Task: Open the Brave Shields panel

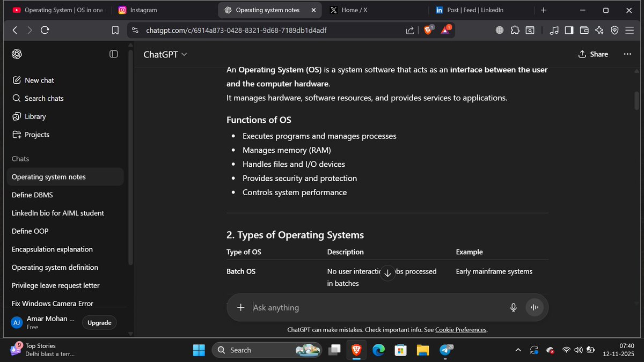Action: click(x=428, y=30)
